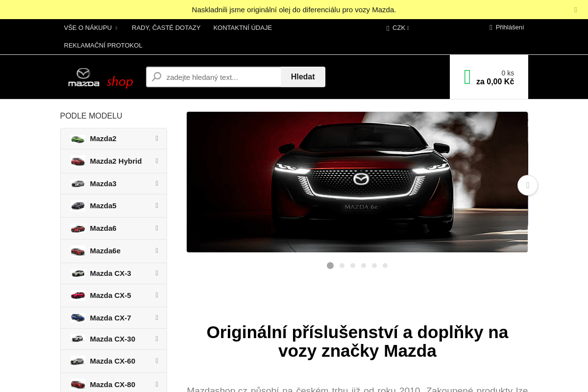Select the second carousel dot
The image size is (588, 392).
[342, 266]
